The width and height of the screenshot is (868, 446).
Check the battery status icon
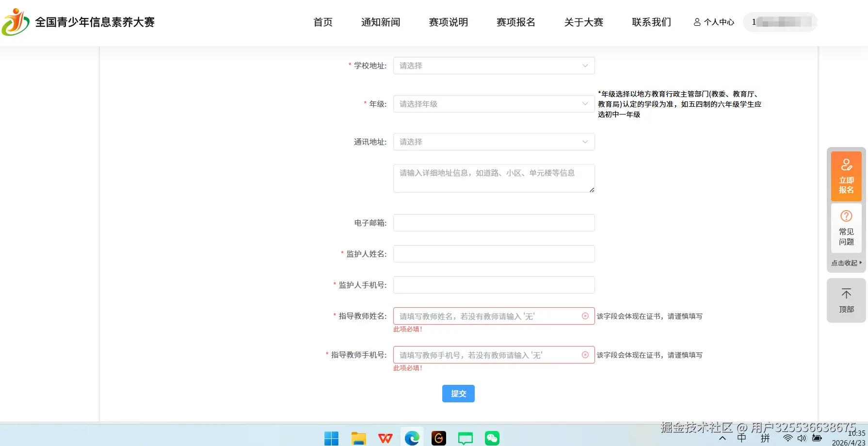817,438
